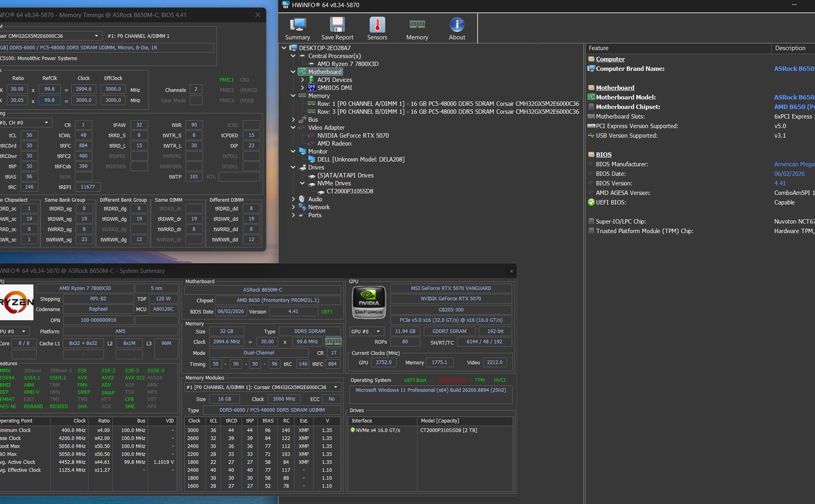The width and height of the screenshot is (815, 504).
Task: Click the Computer section heading link
Action: (x=610, y=59)
